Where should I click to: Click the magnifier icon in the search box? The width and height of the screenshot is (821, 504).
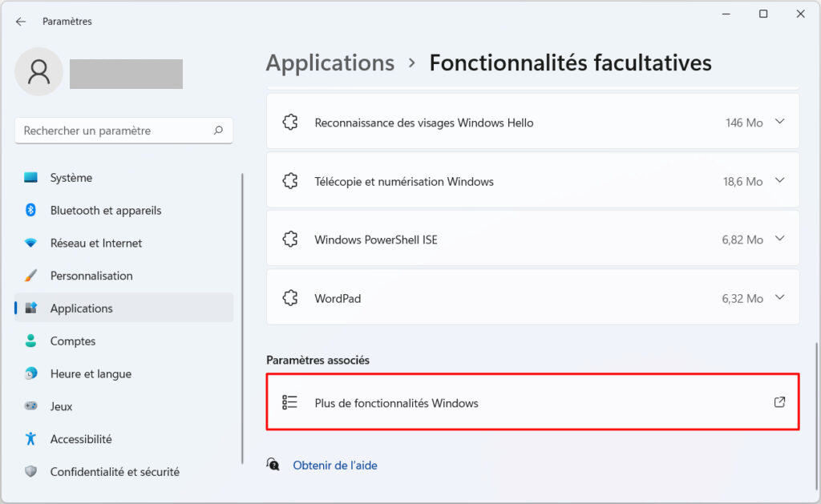(x=218, y=131)
